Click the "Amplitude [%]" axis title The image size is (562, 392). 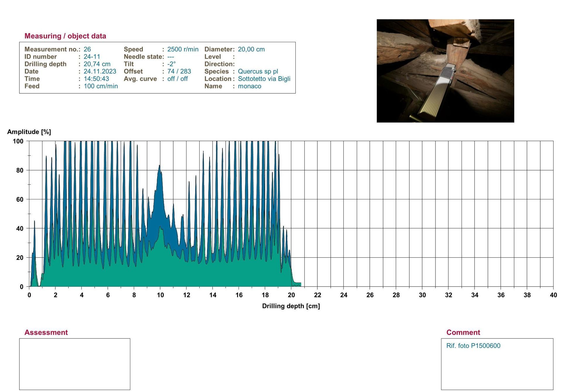[x=29, y=132]
